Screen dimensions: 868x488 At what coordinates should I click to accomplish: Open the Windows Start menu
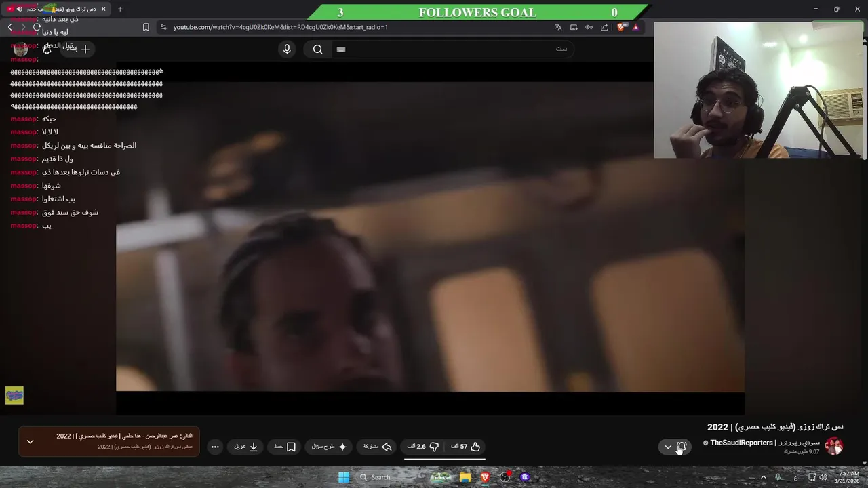click(344, 477)
